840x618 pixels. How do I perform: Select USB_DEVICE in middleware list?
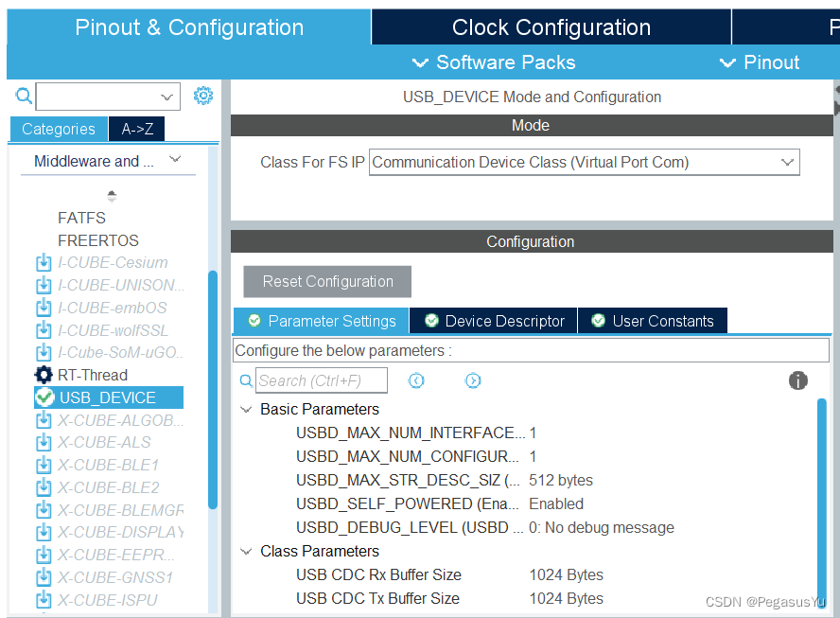tap(109, 397)
